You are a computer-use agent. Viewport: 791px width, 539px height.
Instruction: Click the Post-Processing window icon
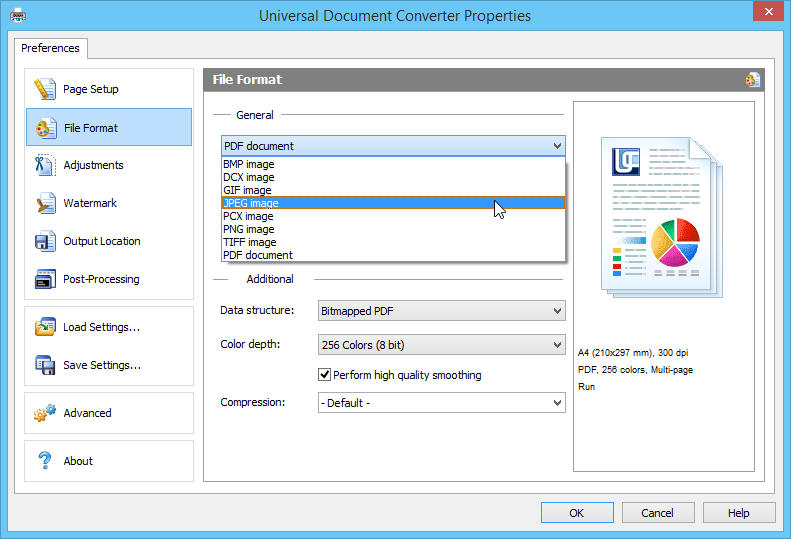[x=45, y=279]
